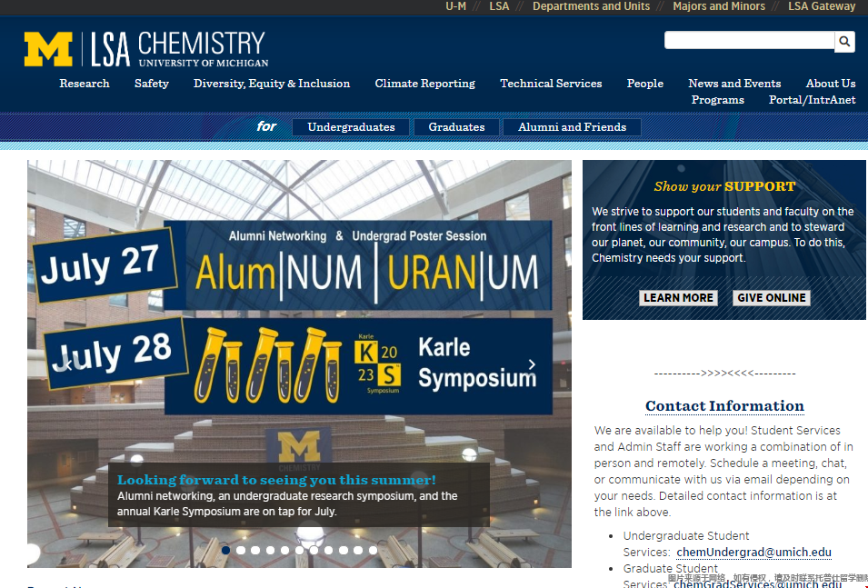Click the Michigan block M logo

pos(48,50)
